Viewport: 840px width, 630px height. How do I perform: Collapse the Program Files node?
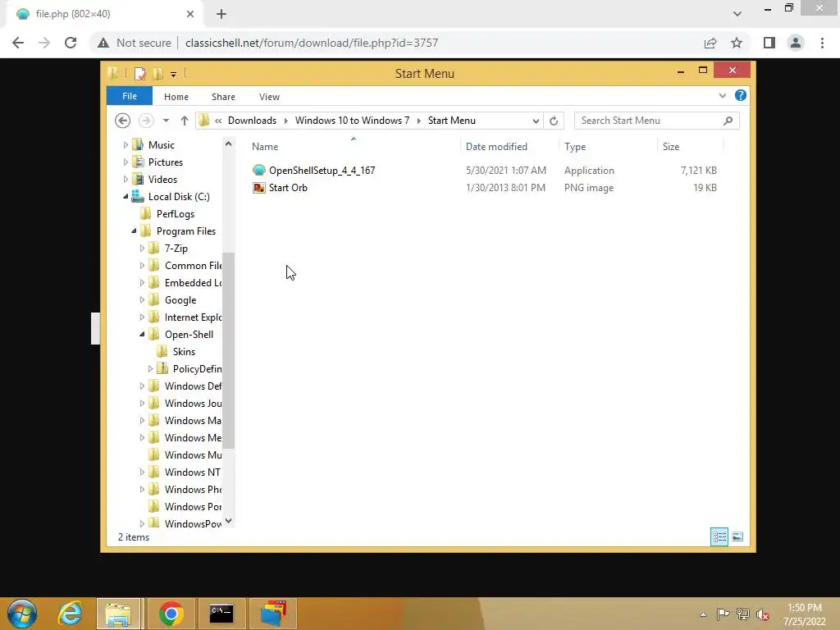coord(134,231)
